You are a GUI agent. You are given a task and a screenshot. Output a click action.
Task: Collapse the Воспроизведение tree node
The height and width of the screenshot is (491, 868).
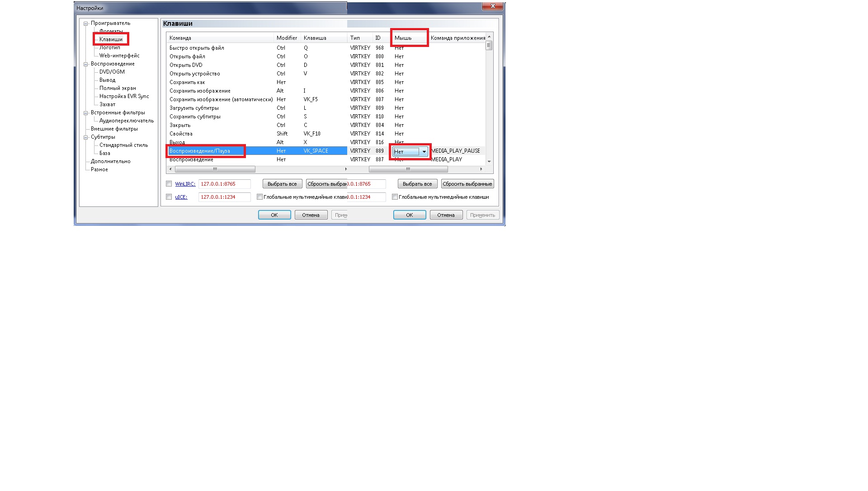click(85, 64)
